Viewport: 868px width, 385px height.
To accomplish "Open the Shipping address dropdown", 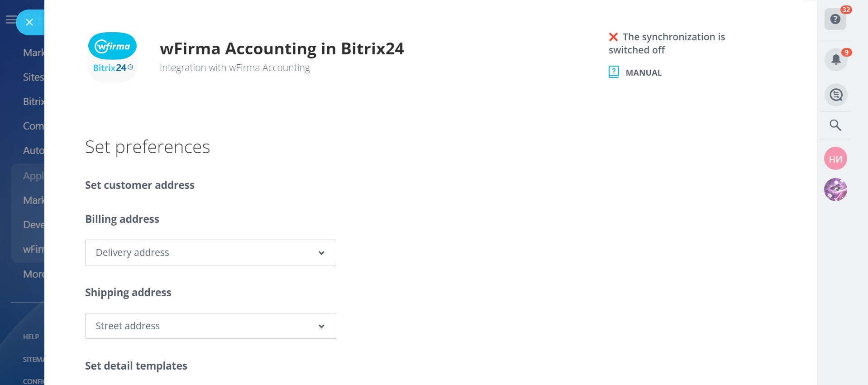I will (210, 326).
